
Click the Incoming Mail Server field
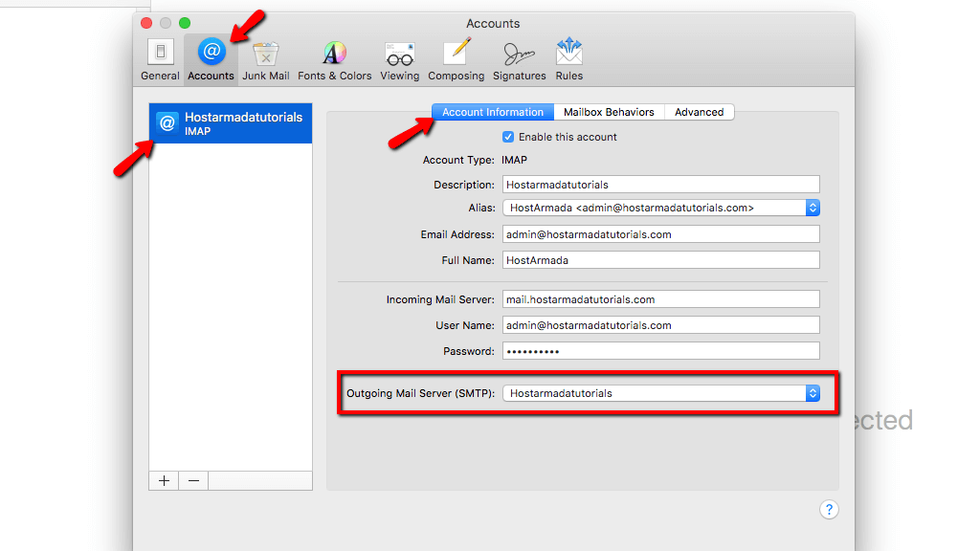(x=661, y=299)
